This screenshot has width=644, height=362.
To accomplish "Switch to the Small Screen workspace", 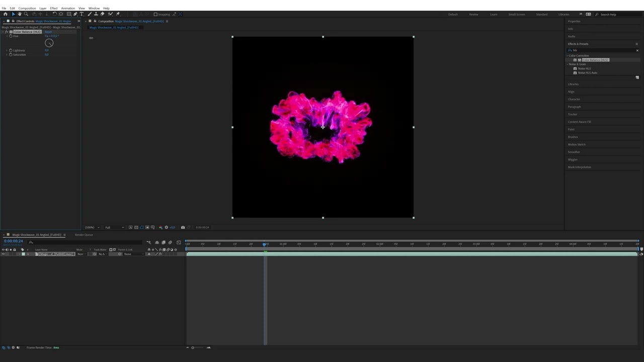I will [517, 14].
